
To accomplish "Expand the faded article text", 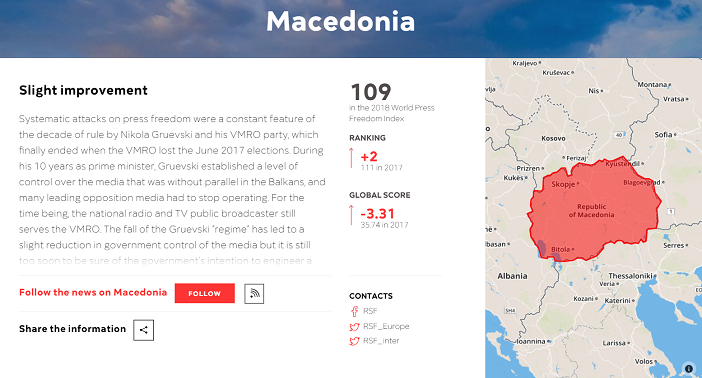I will tap(166, 261).
